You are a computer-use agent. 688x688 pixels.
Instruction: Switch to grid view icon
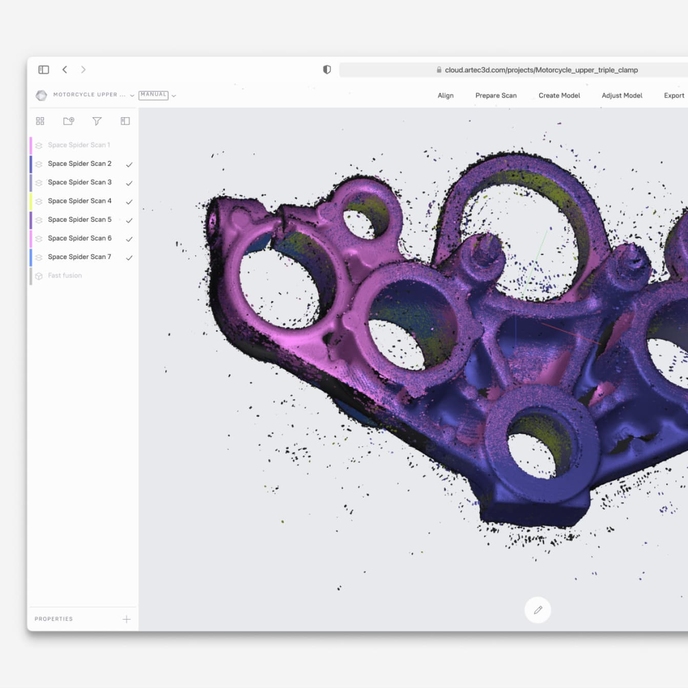point(40,121)
